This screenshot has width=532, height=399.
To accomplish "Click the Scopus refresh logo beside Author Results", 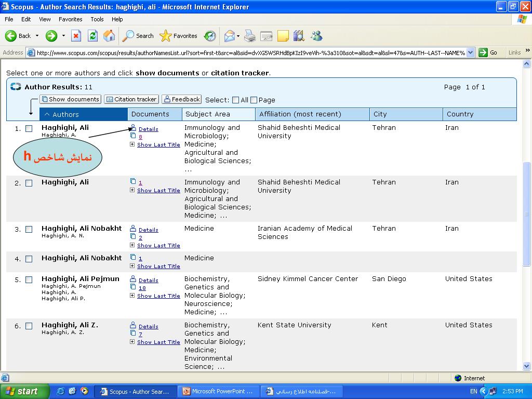I will pyautogui.click(x=16, y=87).
